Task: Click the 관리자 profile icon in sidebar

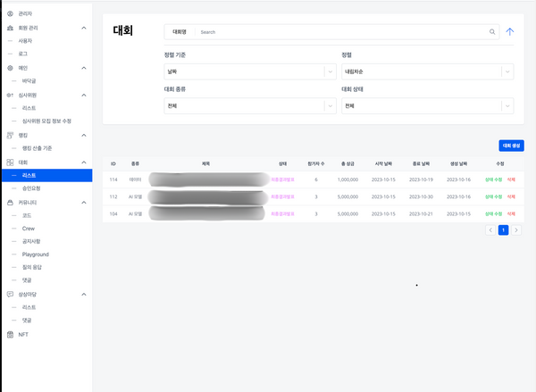Action: tap(10, 13)
